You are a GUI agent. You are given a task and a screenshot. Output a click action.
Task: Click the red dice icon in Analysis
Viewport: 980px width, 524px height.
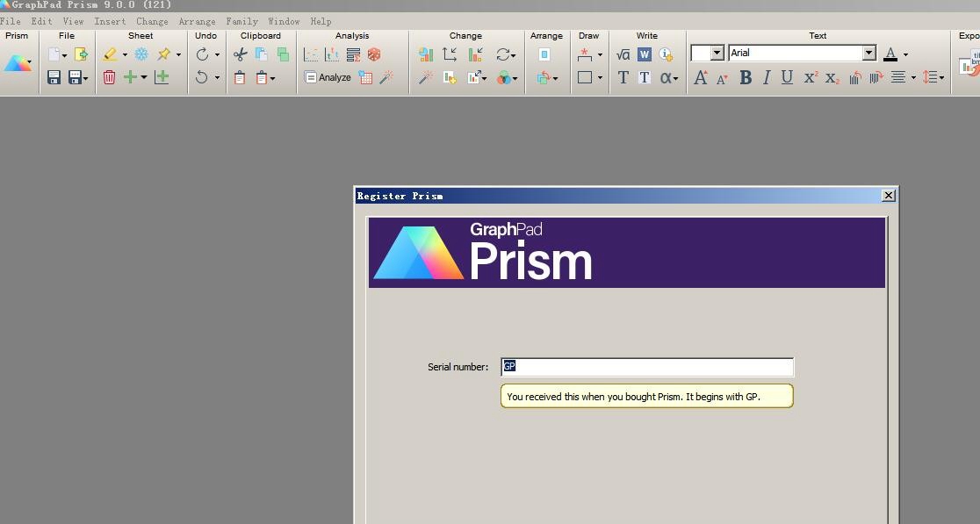[374, 54]
